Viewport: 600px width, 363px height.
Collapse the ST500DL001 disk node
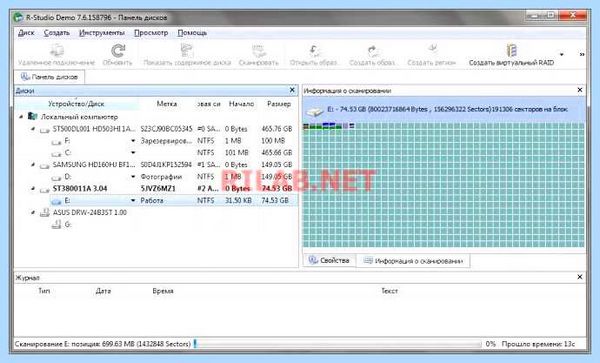33,129
